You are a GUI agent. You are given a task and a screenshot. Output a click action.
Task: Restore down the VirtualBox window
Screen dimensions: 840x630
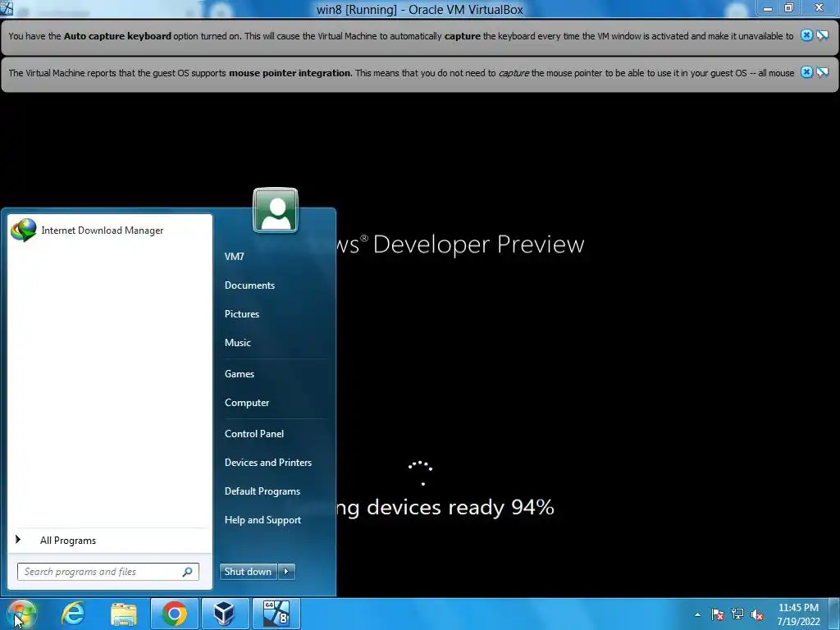789,7
